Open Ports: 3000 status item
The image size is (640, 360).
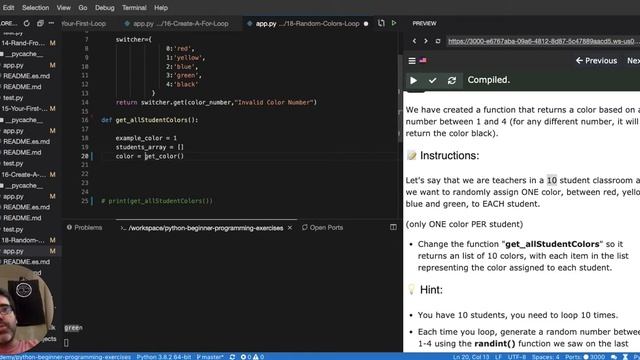[x=585, y=357]
